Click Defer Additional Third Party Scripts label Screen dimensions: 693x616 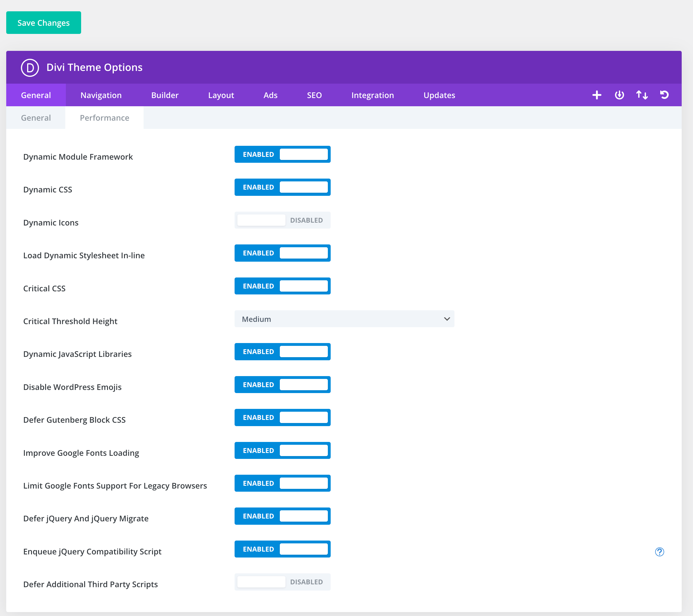[90, 584]
